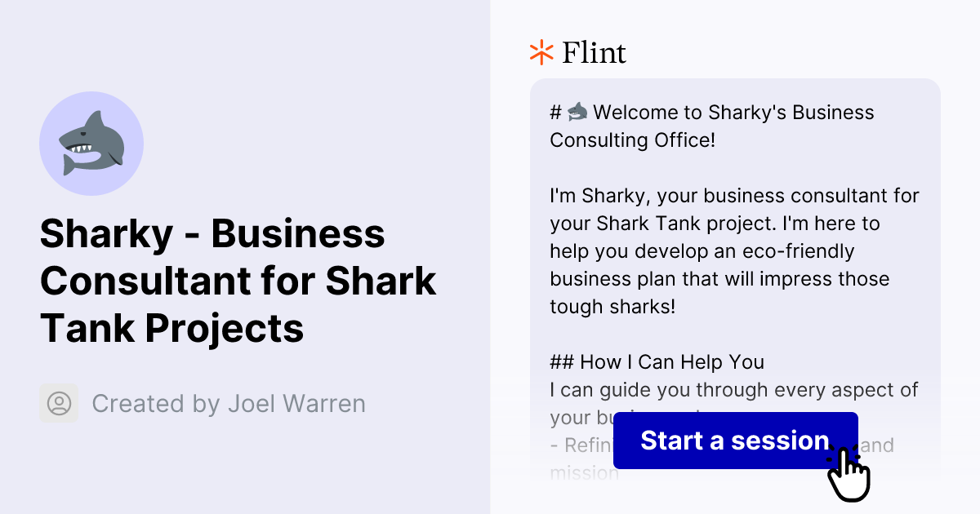Select the title Sharky - Business Consultant

point(238,281)
